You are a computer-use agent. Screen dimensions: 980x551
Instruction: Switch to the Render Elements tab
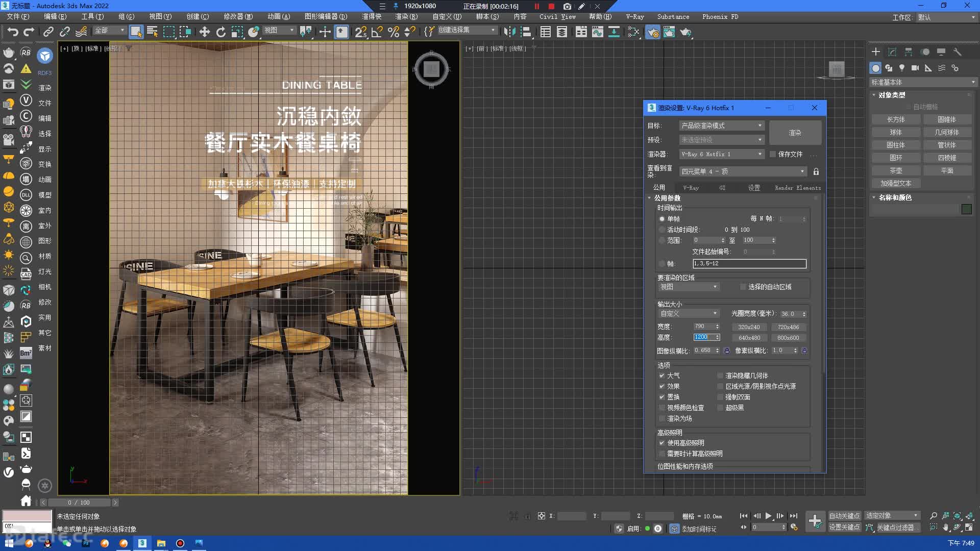pyautogui.click(x=798, y=188)
